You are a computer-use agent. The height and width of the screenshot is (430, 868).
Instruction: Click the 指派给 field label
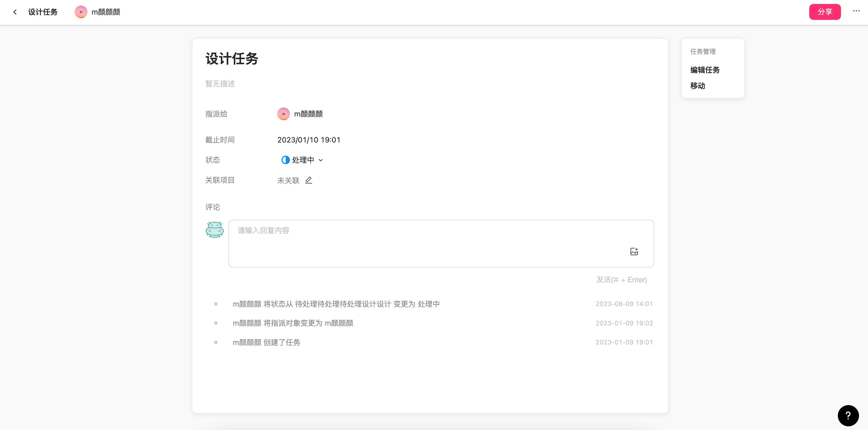[216, 114]
